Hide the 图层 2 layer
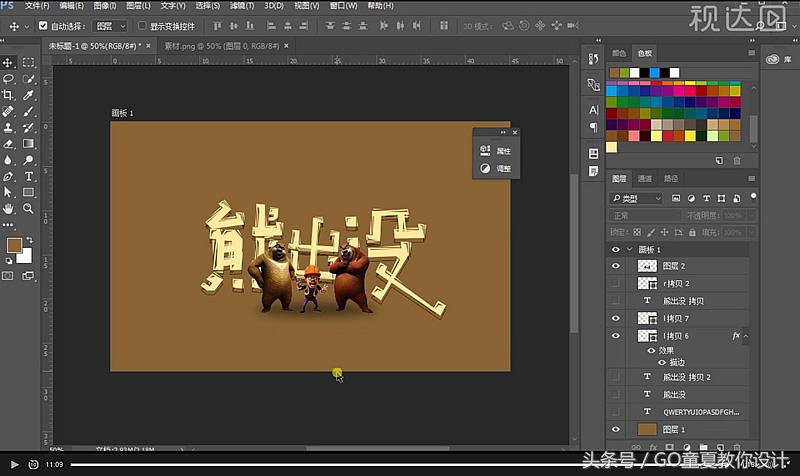800x476 pixels. click(616, 266)
